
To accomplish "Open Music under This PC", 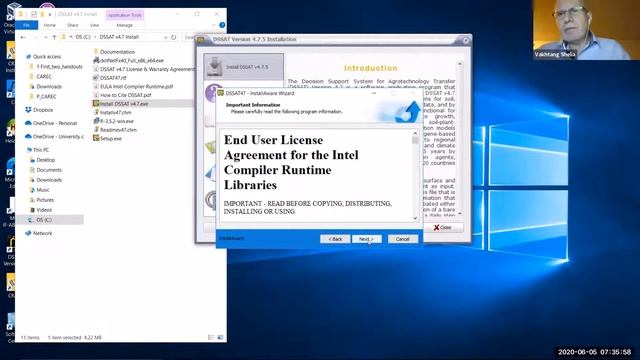I will coord(43,190).
